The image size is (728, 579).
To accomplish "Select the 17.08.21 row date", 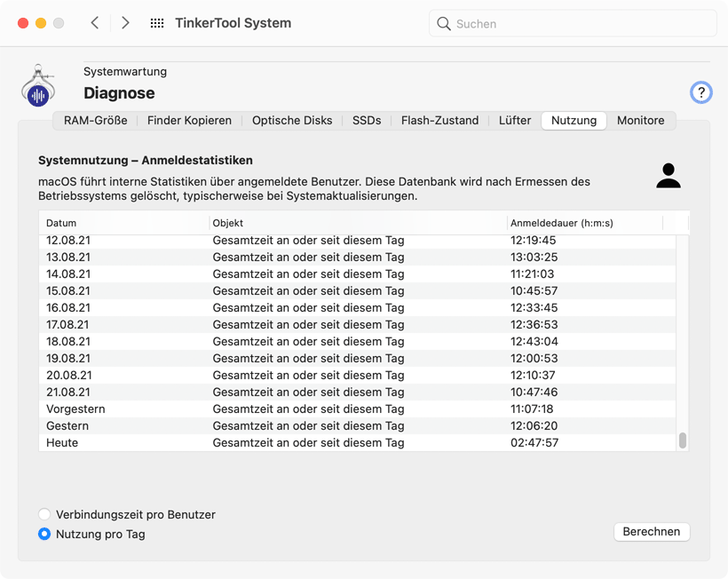I will tap(67, 324).
